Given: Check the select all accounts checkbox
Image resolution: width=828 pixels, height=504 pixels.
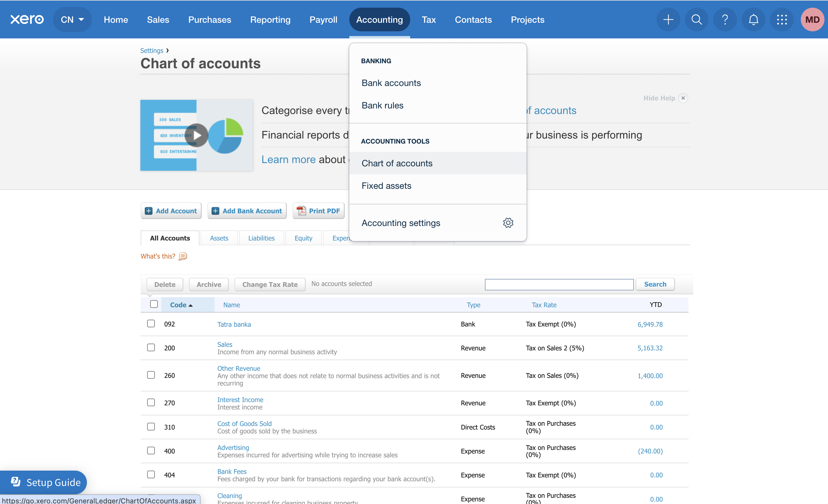Looking at the screenshot, I should 154,303.
